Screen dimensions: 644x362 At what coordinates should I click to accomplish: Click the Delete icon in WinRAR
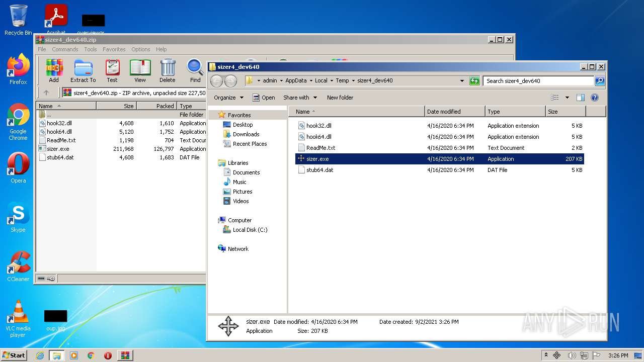coord(168,71)
